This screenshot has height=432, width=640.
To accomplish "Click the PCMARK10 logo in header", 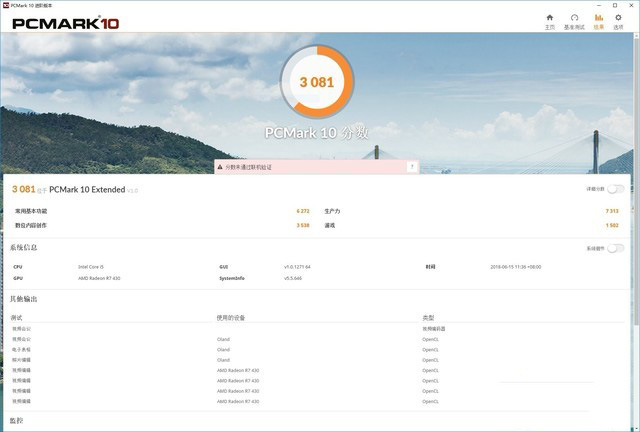I will (x=66, y=23).
